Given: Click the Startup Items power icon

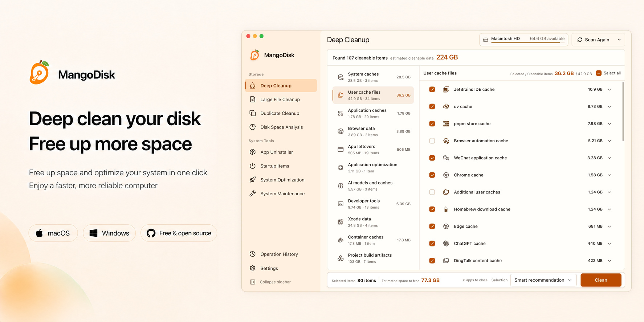Looking at the screenshot, I should tap(253, 166).
